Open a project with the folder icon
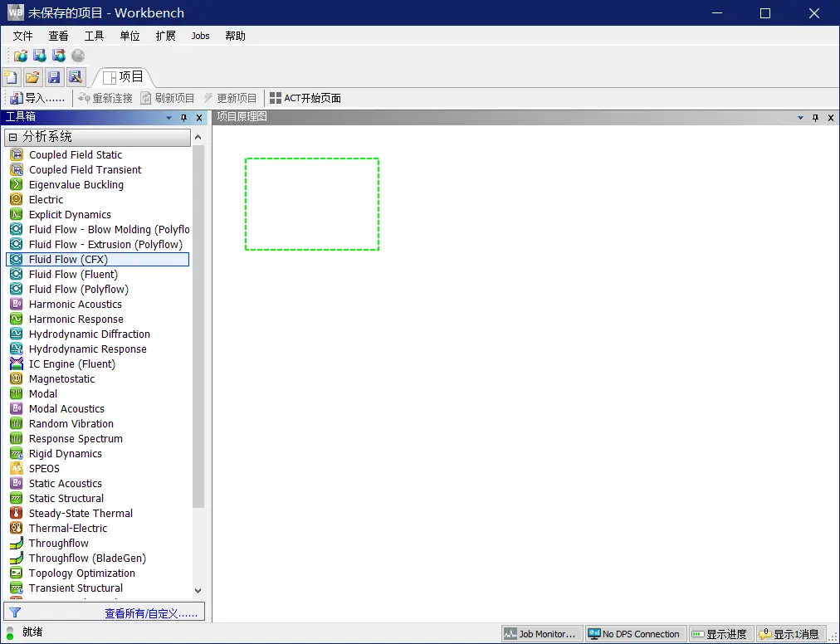The width and height of the screenshot is (840, 644). pyautogui.click(x=32, y=77)
